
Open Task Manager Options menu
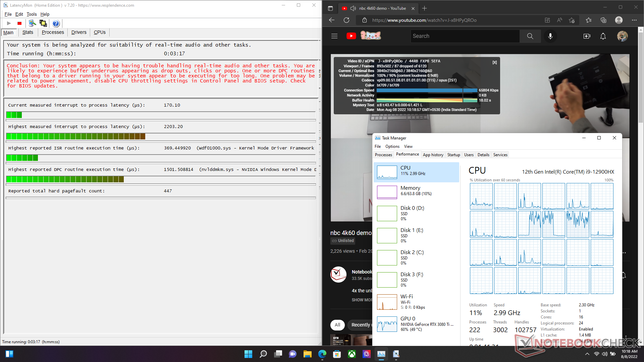pos(392,146)
